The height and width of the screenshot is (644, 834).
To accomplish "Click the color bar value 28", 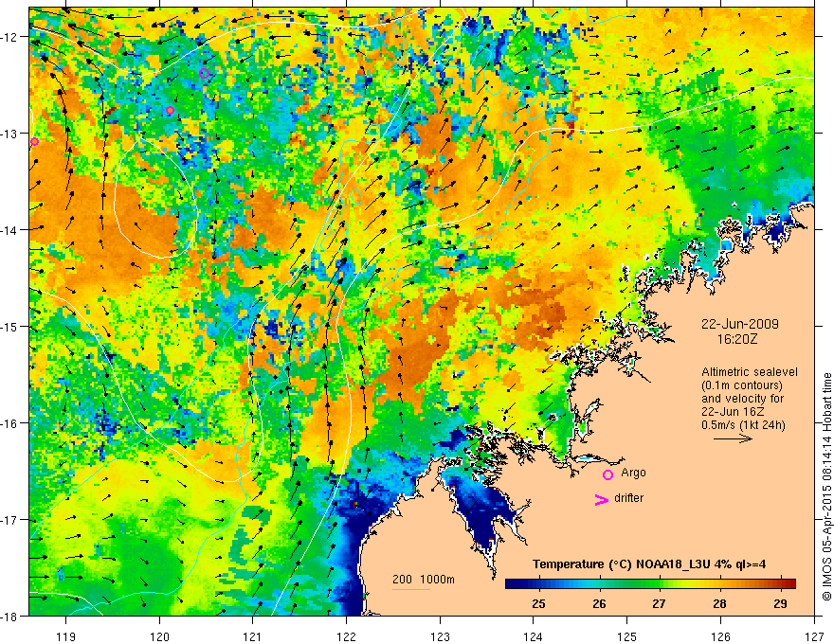I will (x=719, y=604).
